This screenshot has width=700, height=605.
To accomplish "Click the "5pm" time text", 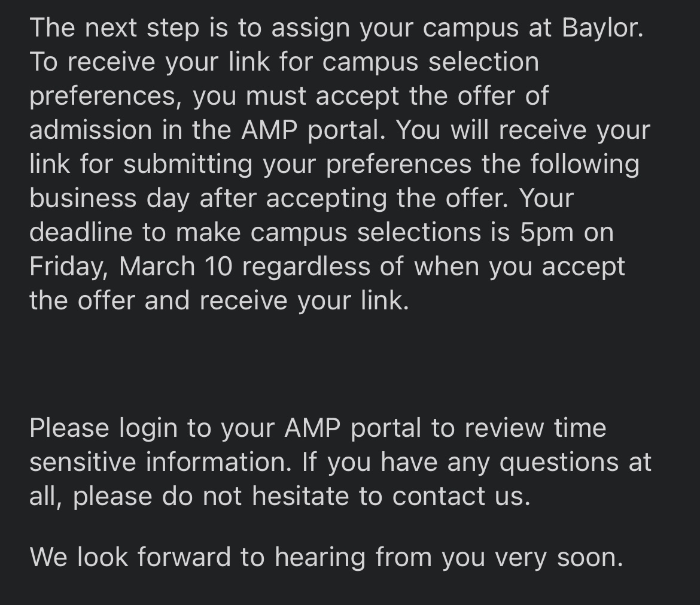I will pos(547,233).
